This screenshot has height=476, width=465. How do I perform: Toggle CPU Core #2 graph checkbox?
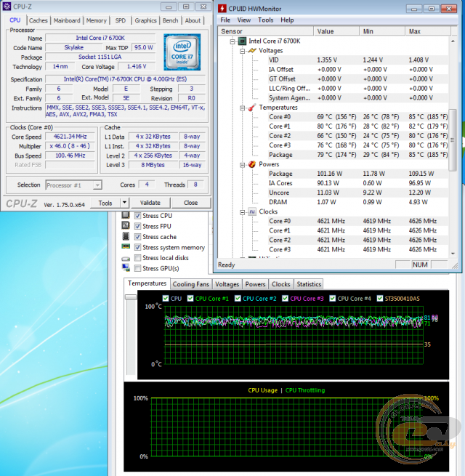(238, 299)
